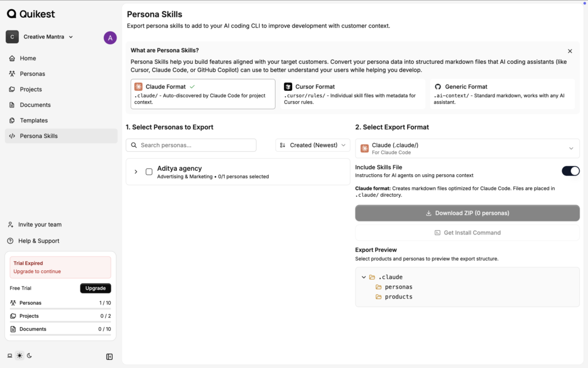Click the Quikest logo icon
588x368 pixels.
[x=11, y=14]
